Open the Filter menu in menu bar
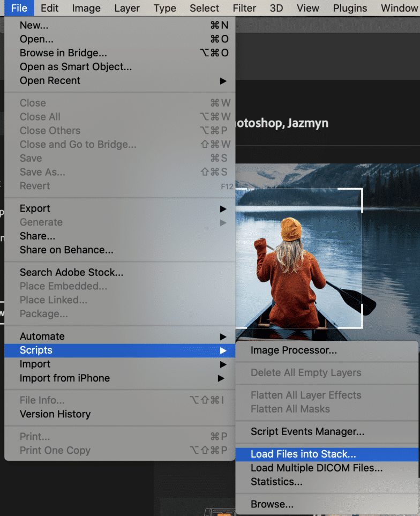420x516 pixels. coord(244,8)
